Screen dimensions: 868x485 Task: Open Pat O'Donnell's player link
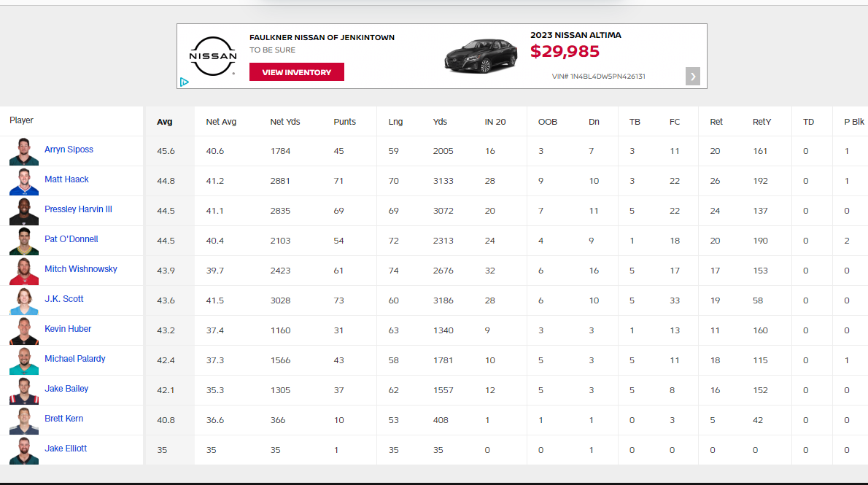point(71,239)
